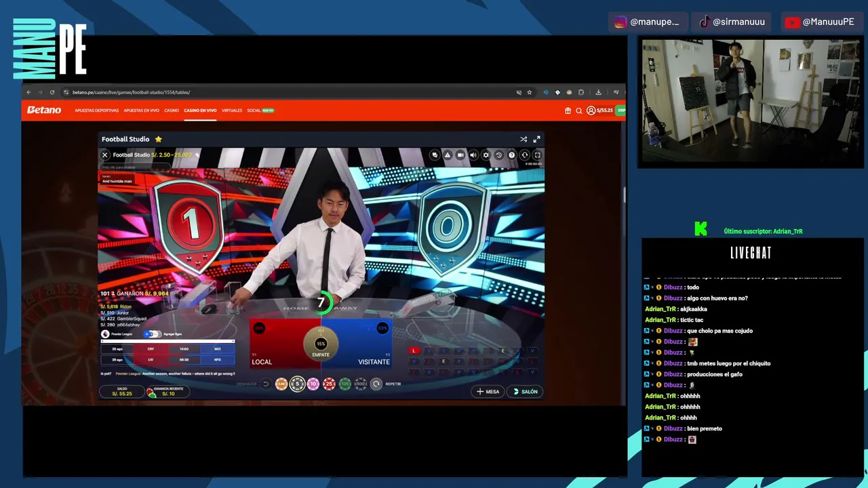Open the game help question icon

pyautogui.click(x=511, y=155)
